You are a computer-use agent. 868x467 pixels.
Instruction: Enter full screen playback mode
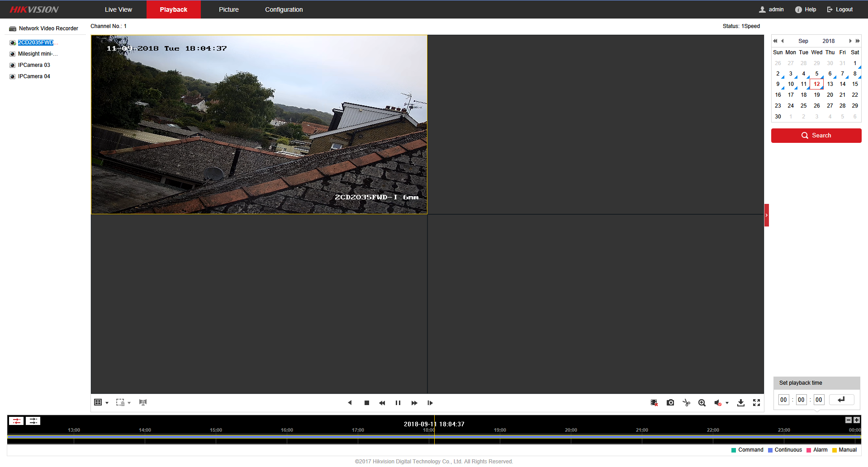pyautogui.click(x=756, y=403)
